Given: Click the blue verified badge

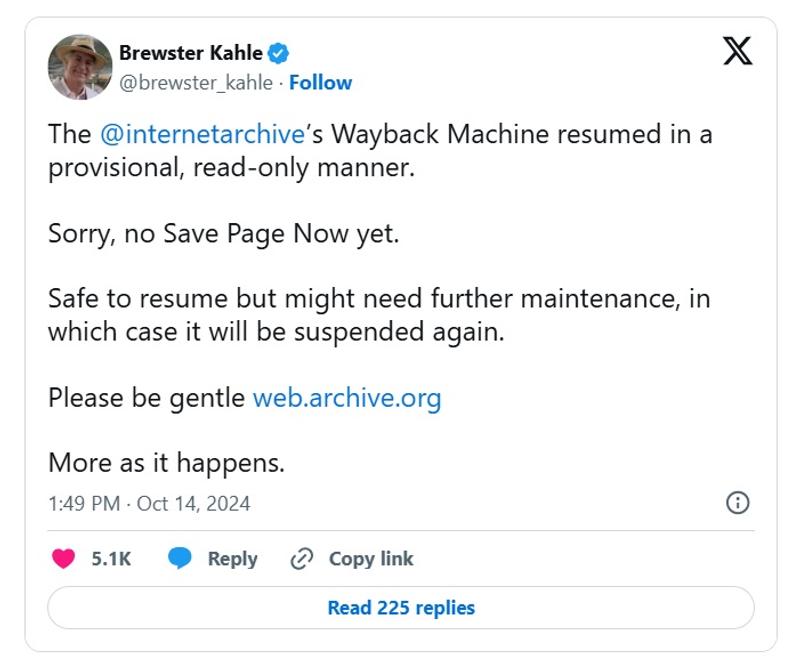Looking at the screenshot, I should click(281, 53).
